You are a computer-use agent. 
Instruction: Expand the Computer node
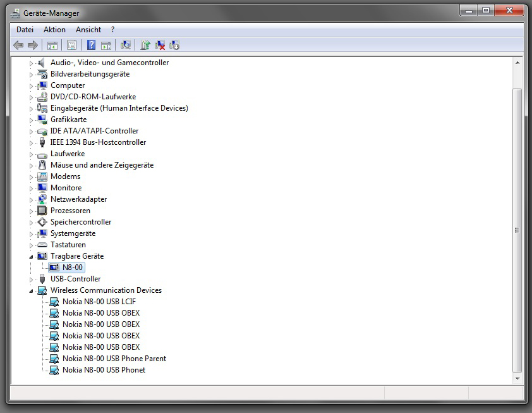click(31, 86)
